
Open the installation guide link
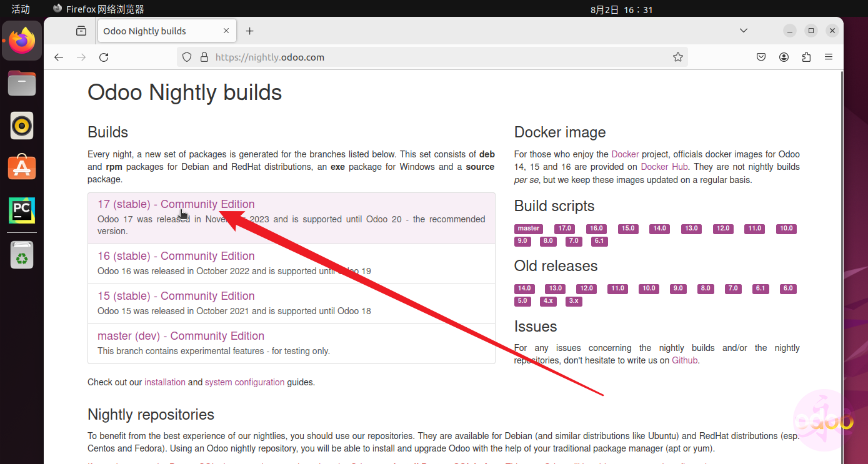165,382
